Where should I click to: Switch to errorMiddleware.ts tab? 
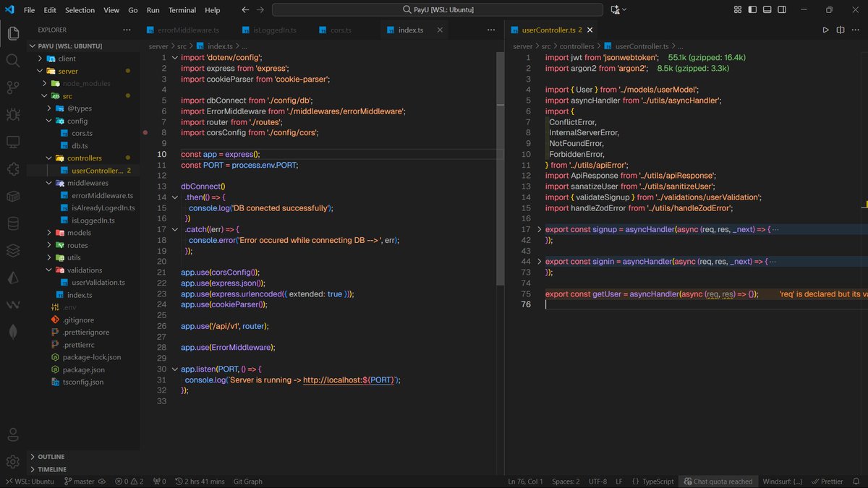point(187,30)
